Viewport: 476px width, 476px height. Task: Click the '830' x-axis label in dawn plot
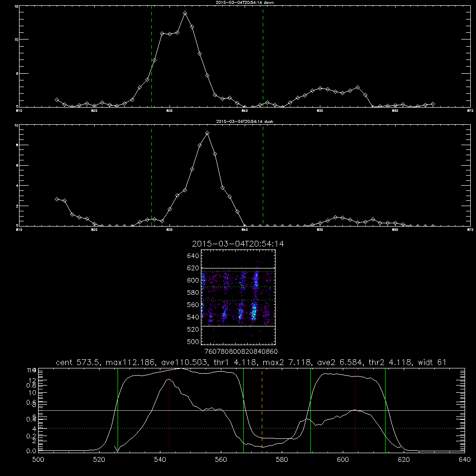pyautogui.click(x=169, y=111)
